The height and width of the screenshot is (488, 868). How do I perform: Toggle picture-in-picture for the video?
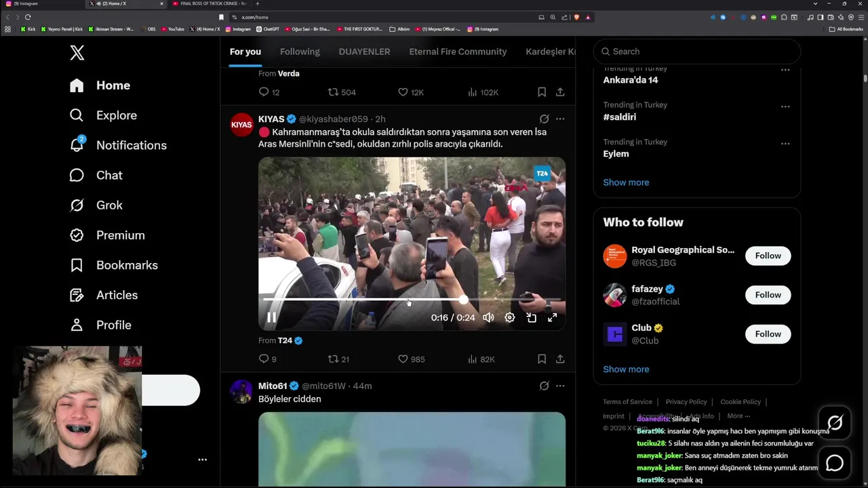pos(532,317)
